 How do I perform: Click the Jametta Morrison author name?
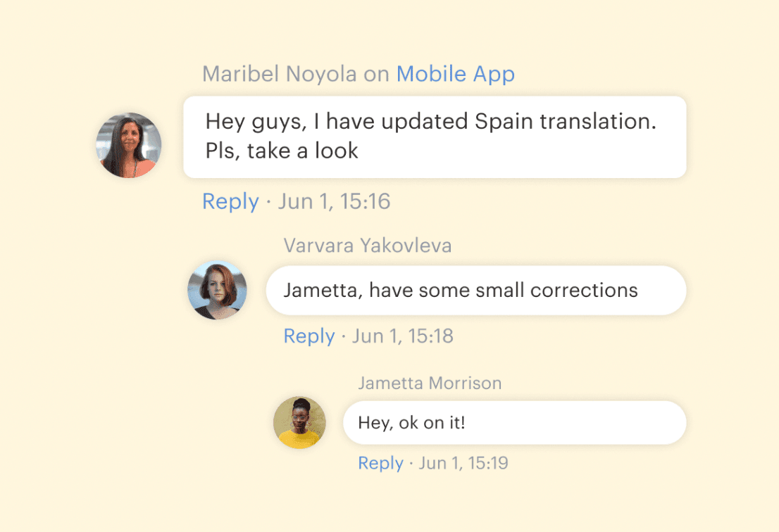pos(430,384)
